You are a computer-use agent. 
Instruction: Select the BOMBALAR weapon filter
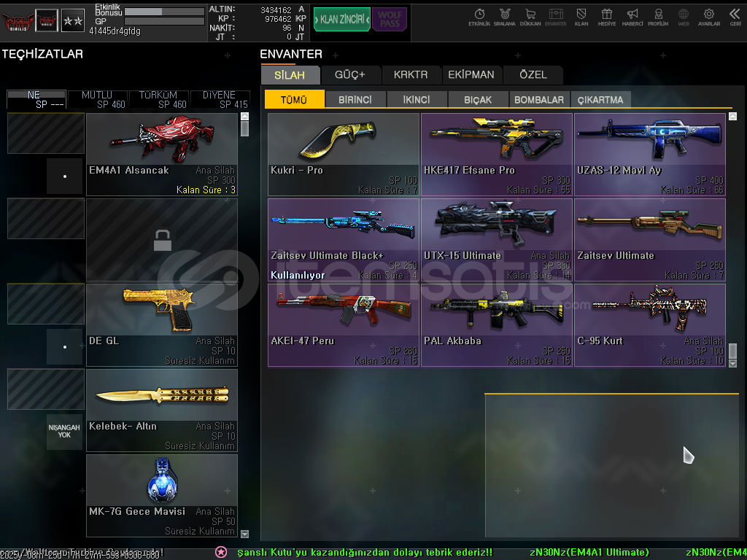click(539, 99)
